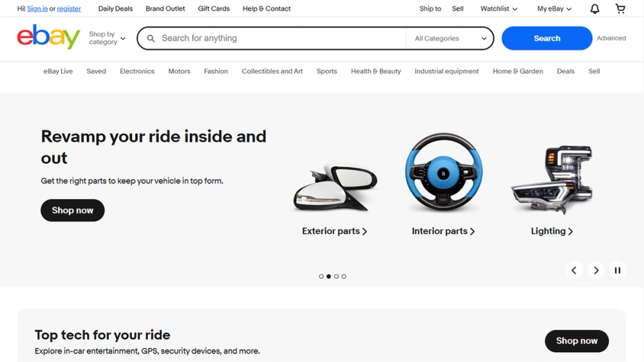Open the Deals category item
This screenshot has width=644, height=362.
click(565, 71)
